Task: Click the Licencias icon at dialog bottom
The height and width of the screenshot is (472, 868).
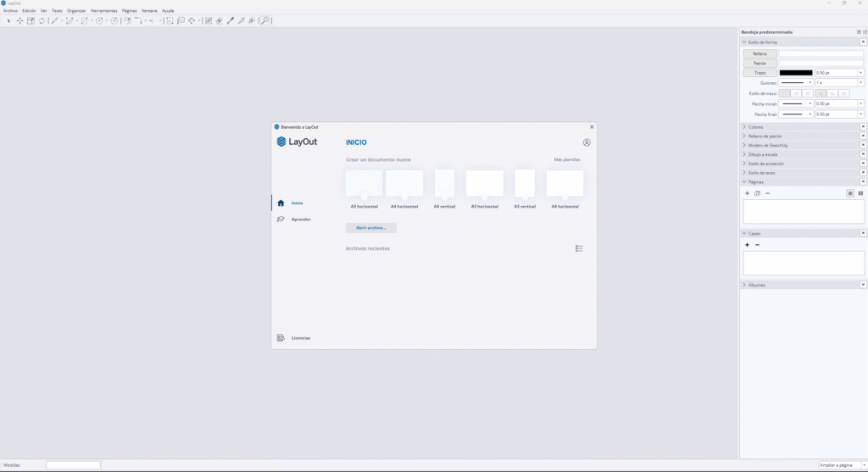Action: point(281,338)
